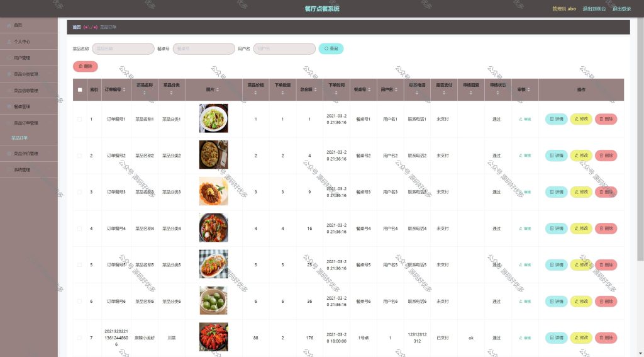Expand 菜品分类管理 sidebar menu
The image size is (644, 357).
tap(26, 74)
